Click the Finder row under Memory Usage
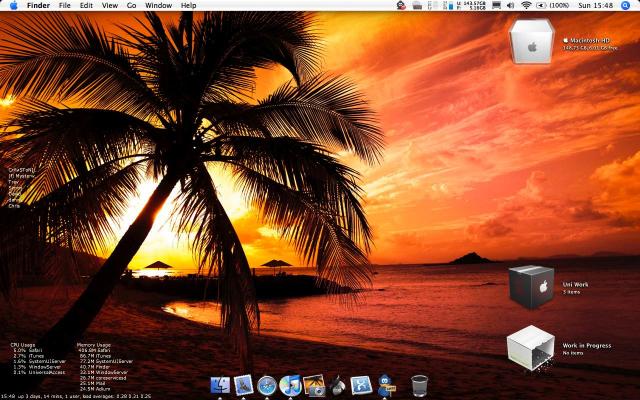The image size is (640, 400). (95, 367)
